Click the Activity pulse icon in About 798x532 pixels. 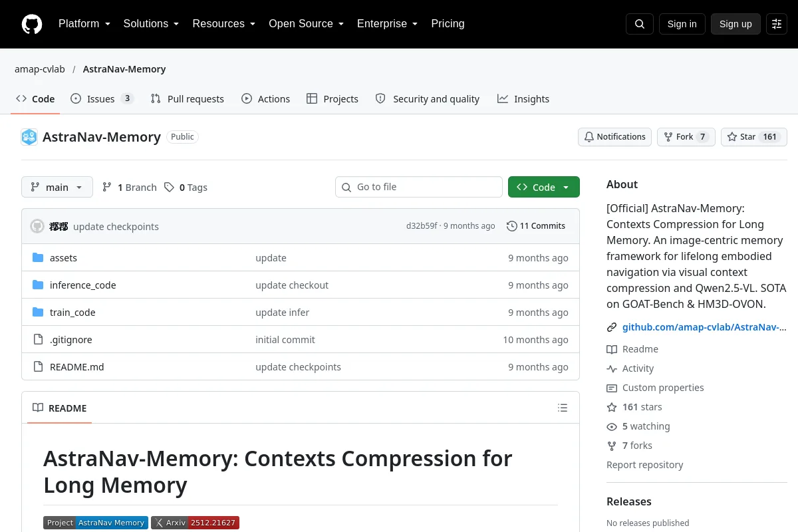pyautogui.click(x=612, y=368)
